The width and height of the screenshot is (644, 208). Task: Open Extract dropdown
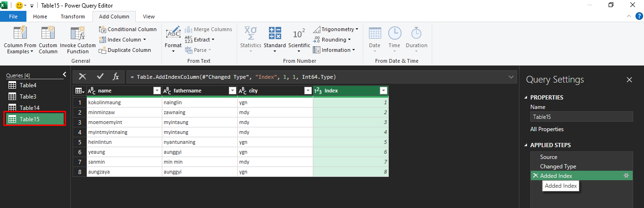coord(200,40)
